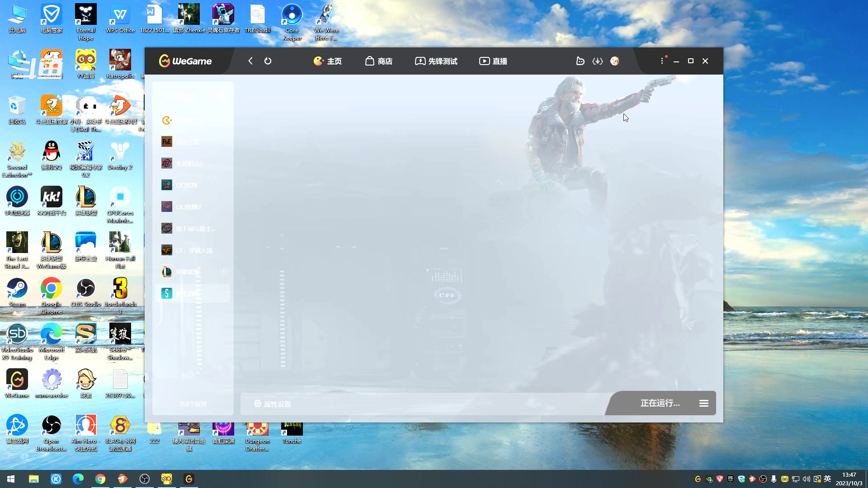868x488 pixels.
Task: Open KK对战平台 desktop shortcut
Action: (x=52, y=202)
